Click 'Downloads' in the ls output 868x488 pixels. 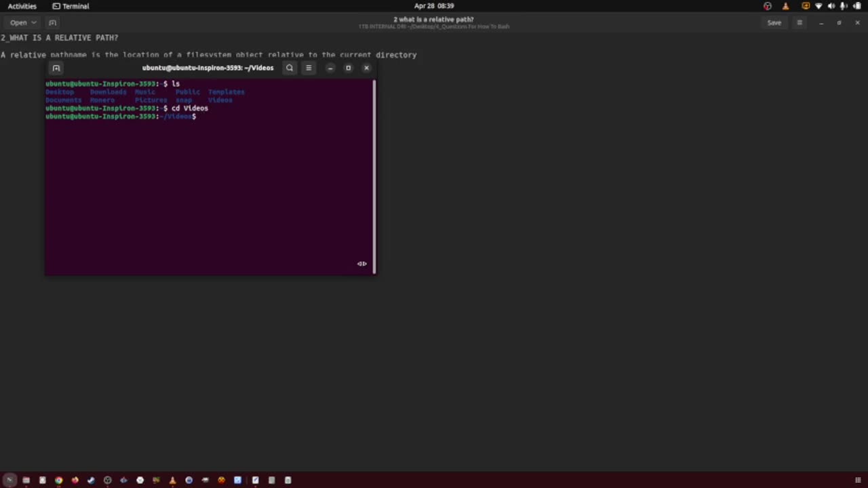[x=108, y=91]
